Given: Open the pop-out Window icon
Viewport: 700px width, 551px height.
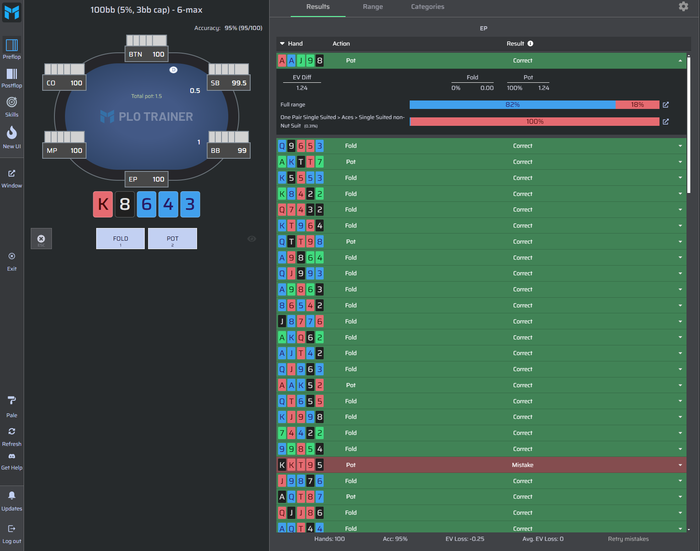Looking at the screenshot, I should coord(12,173).
